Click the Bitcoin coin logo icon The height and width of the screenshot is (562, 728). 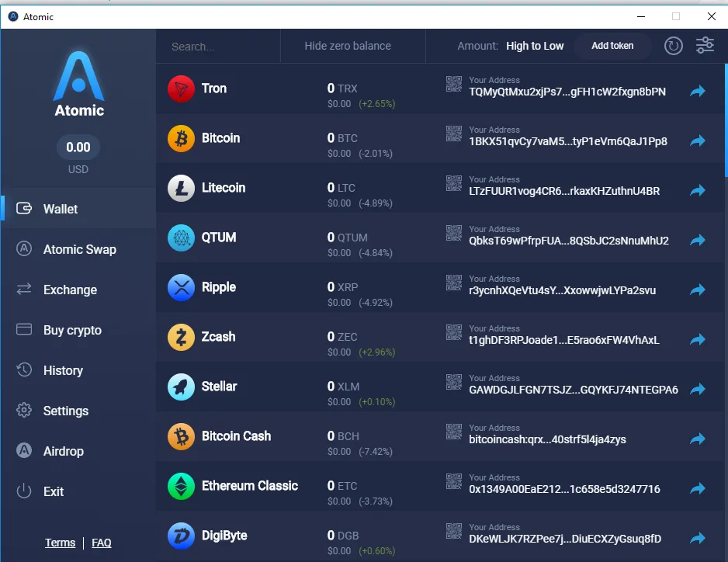tap(181, 138)
